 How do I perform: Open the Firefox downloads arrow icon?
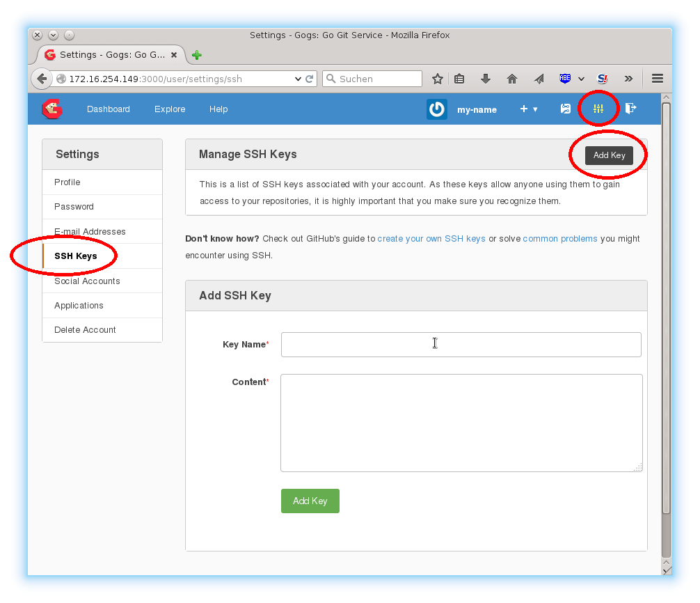486,78
